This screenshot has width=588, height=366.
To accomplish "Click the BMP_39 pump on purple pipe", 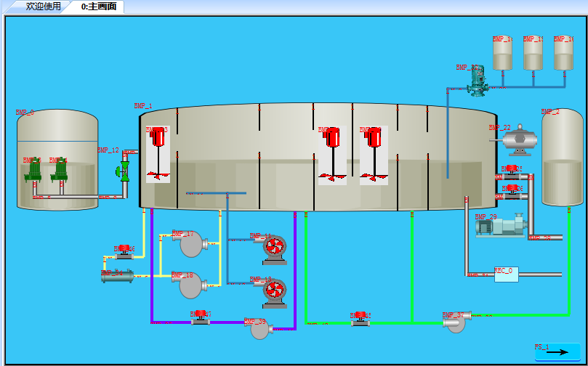I will (x=259, y=330).
